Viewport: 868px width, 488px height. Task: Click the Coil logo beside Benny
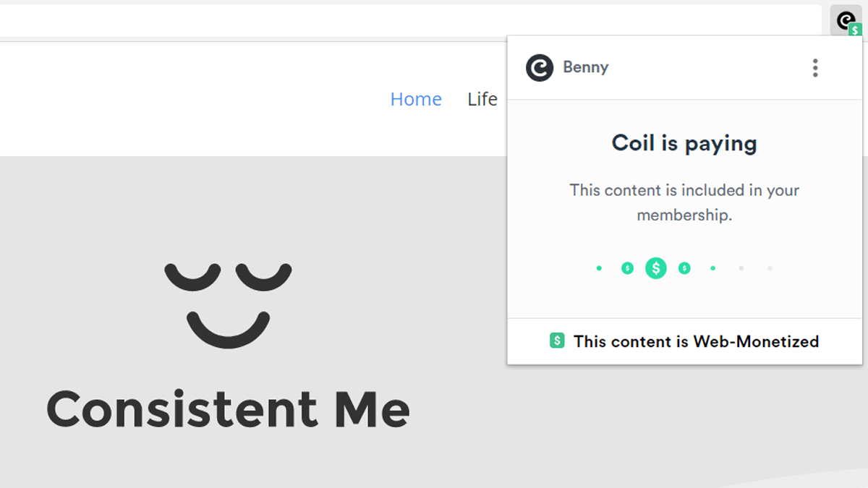point(540,68)
